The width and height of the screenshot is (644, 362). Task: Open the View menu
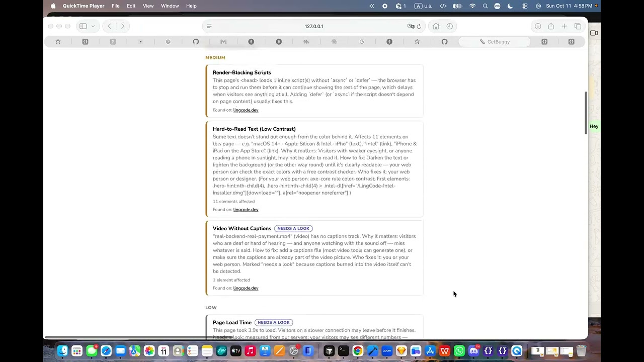[x=148, y=6]
